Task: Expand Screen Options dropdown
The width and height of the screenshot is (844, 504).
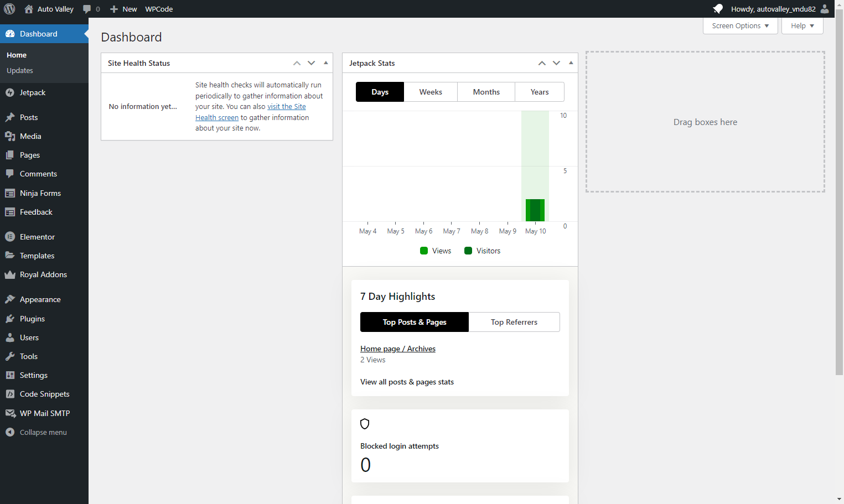Action: (x=740, y=26)
